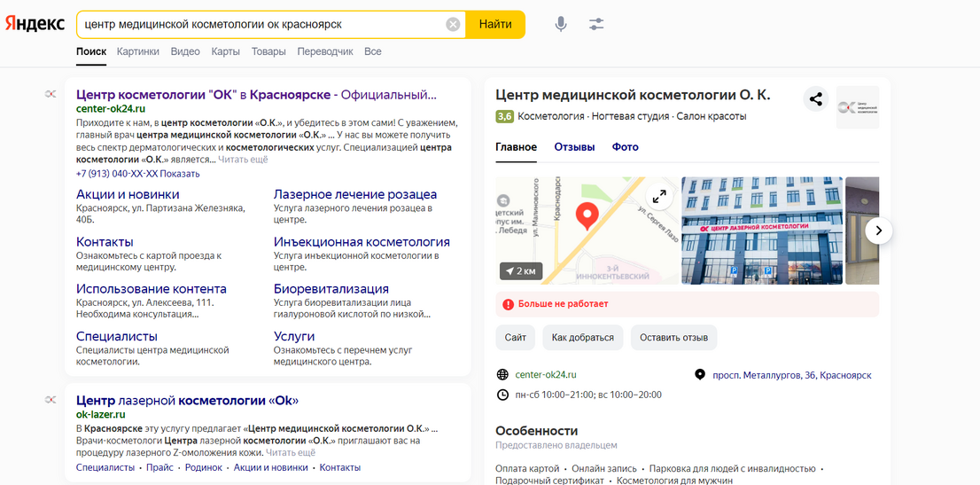Open Биоревитализация sitelink
The image size is (980, 485).
coord(331,288)
